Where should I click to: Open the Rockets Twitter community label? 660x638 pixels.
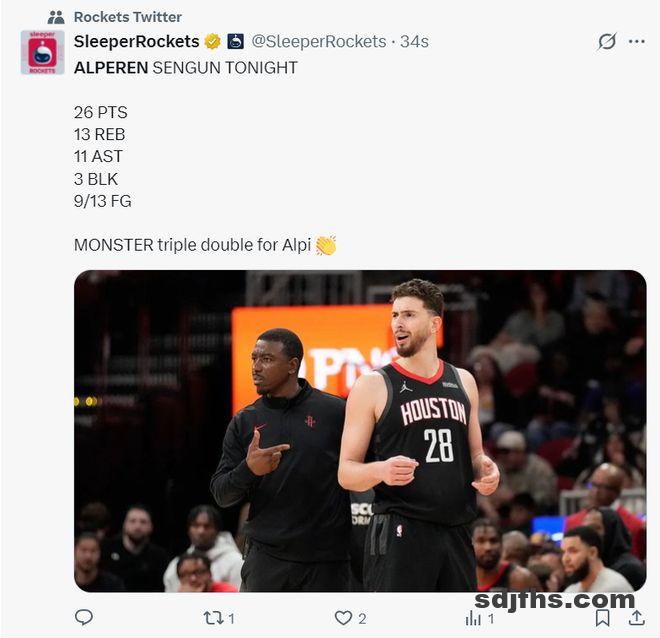128,17
